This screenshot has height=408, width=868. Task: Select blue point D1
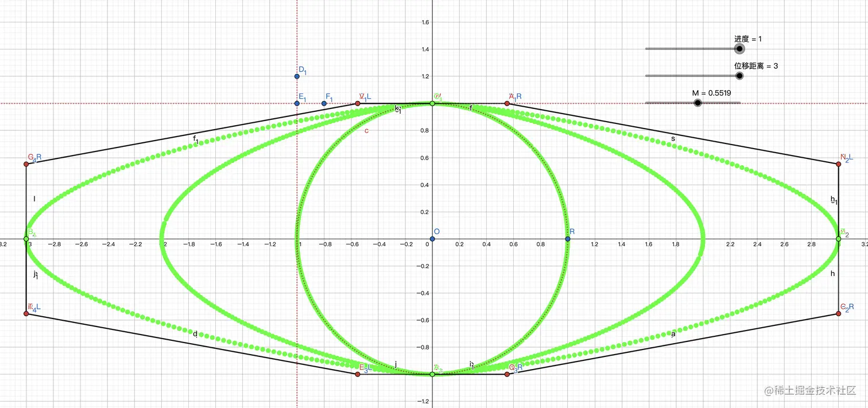297,76
